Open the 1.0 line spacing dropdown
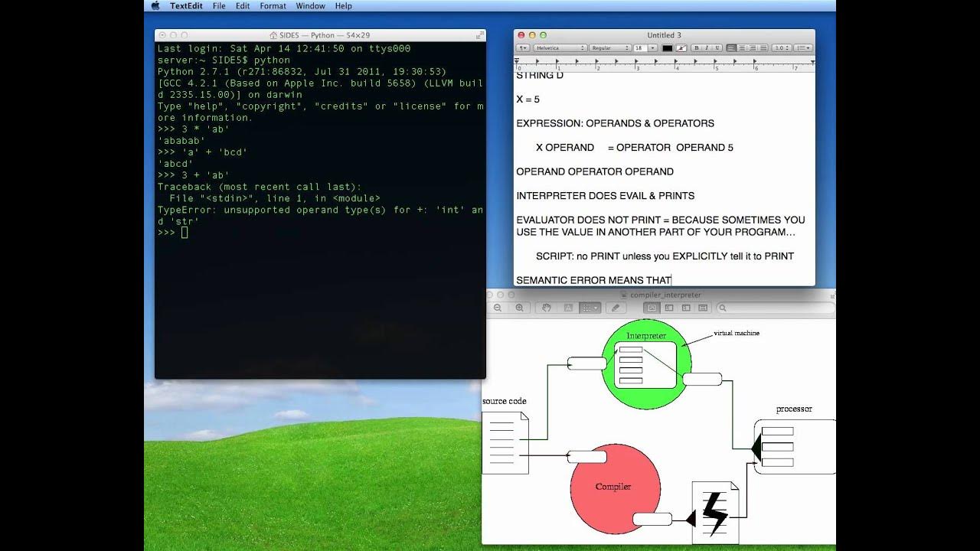Screen dimensions: 980x551 [x=782, y=48]
